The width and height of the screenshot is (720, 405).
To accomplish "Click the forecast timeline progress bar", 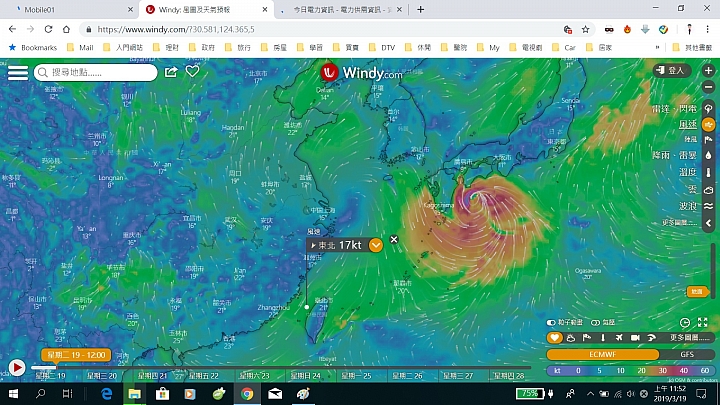I will (280, 367).
